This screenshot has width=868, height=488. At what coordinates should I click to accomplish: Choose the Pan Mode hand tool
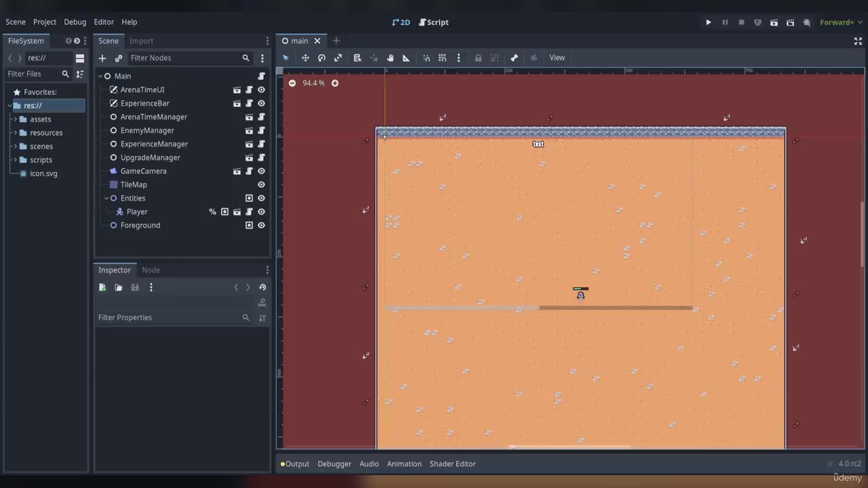pos(390,58)
